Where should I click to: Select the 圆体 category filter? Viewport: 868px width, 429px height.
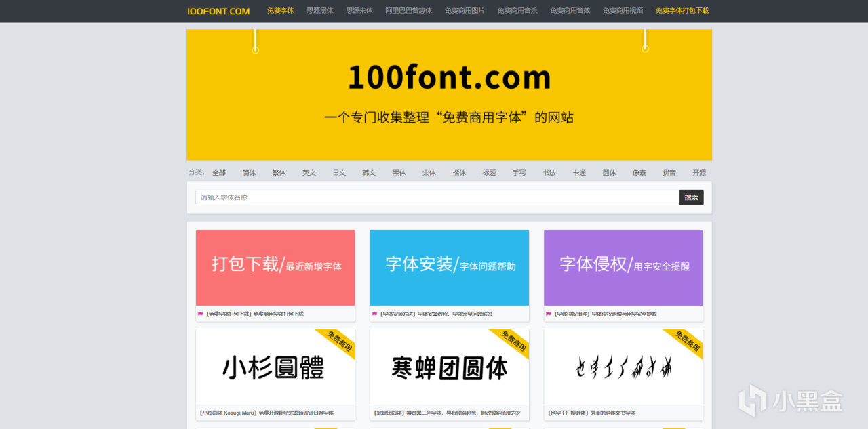coord(609,173)
